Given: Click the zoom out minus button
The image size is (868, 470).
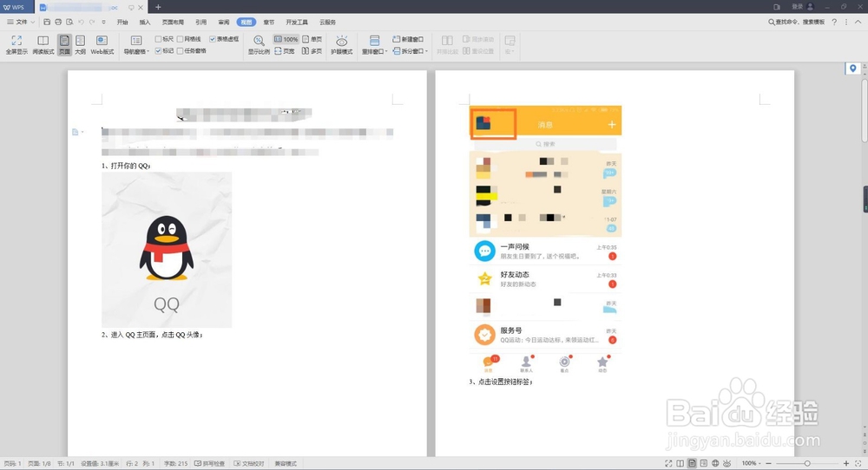Looking at the screenshot, I should (x=768, y=463).
